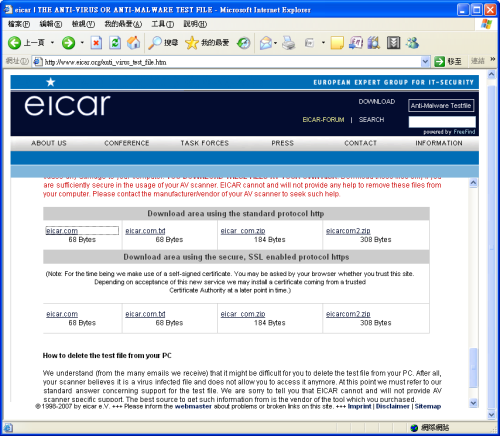The width and height of the screenshot is (500, 436).
Task: Click the inner frame scrollbar up arrow
Action: (x=473, y=183)
